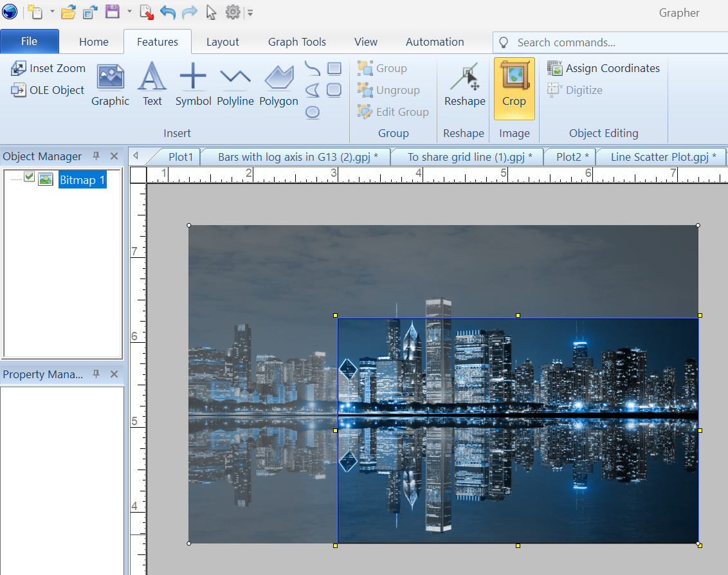Select the Ellipse shape tool
The height and width of the screenshot is (575, 728).
[x=312, y=111]
